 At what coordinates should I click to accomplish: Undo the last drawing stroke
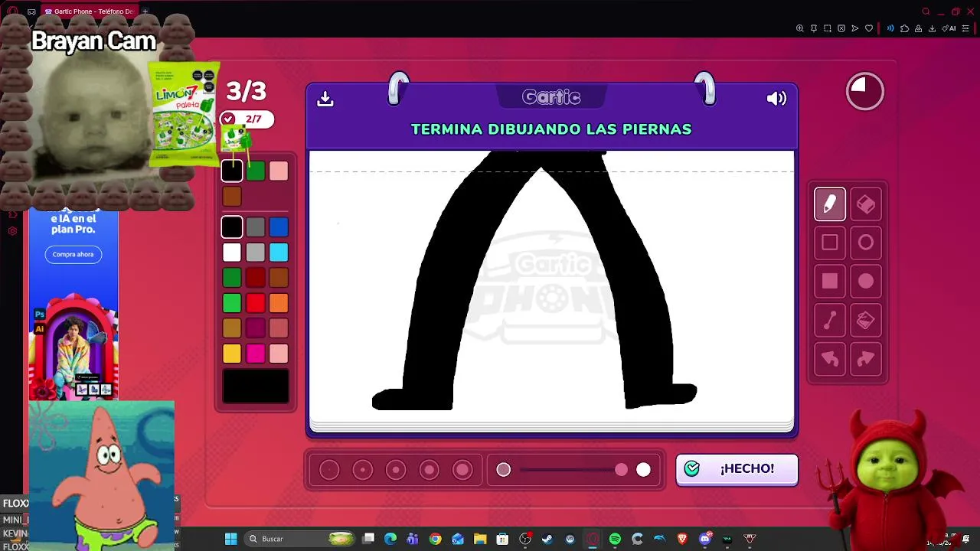pos(830,359)
